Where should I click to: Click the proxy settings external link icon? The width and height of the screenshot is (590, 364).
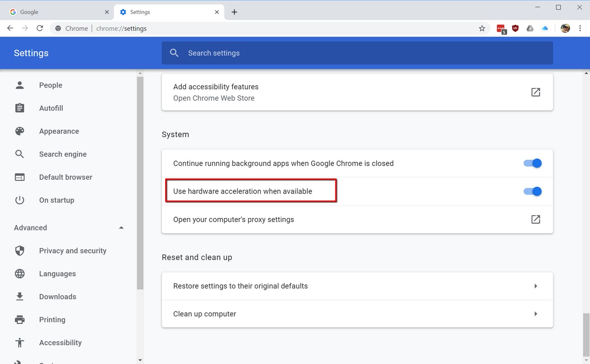pos(535,220)
